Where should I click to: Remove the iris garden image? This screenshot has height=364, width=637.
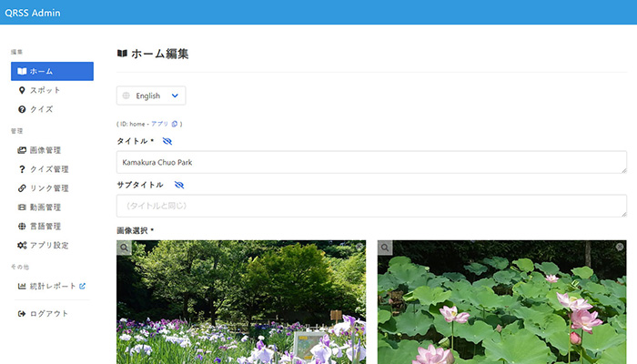[359, 247]
